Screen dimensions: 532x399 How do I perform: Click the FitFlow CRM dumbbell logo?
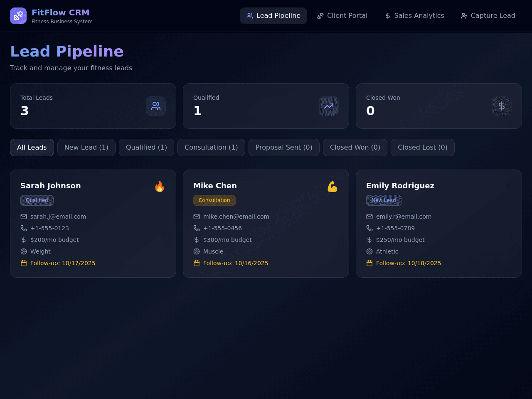(x=18, y=16)
